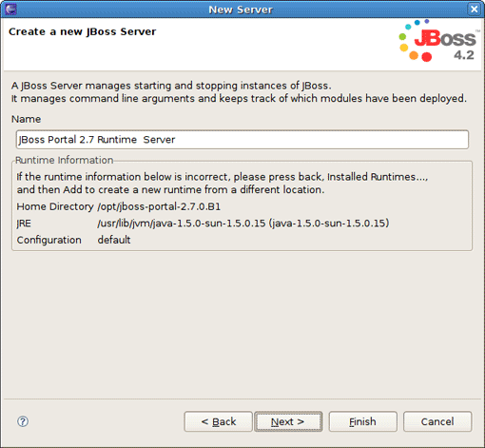Image resolution: width=485 pixels, height=448 pixels.
Task: Click the 'Runtime Information' group title
Action: click(x=64, y=160)
